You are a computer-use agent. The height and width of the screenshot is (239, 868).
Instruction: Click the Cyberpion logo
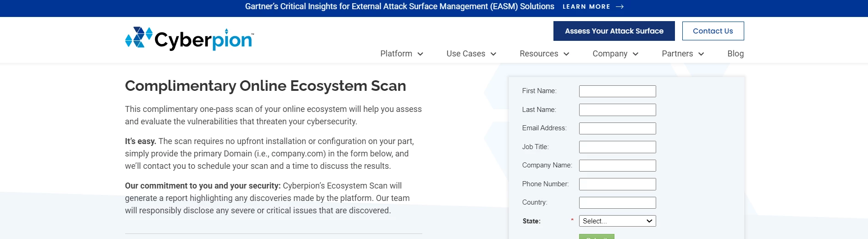[189, 39]
